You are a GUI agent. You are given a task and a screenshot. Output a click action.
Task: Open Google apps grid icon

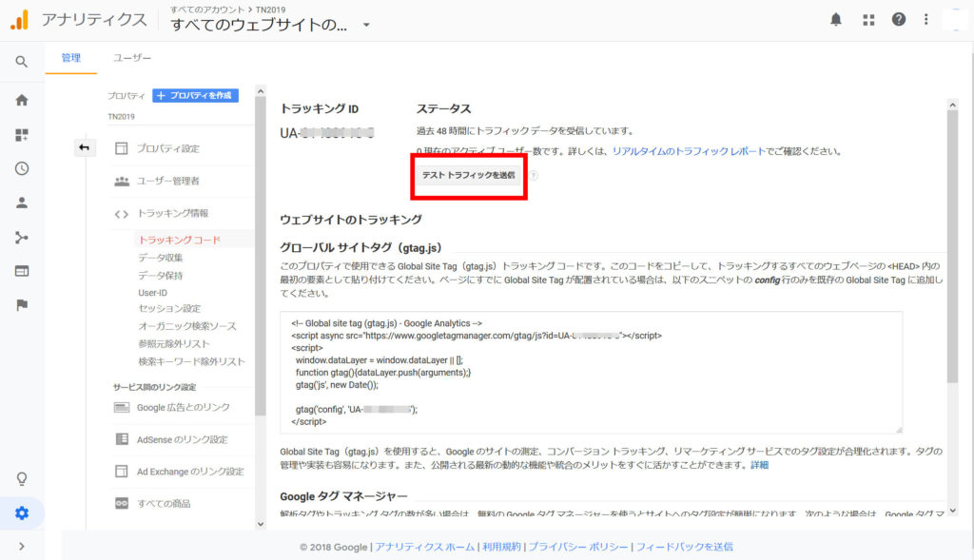tap(868, 20)
